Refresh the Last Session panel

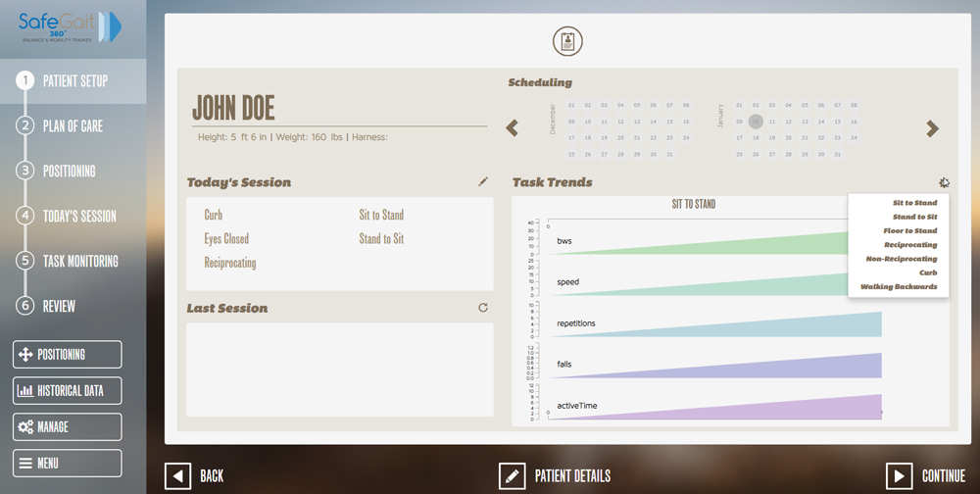click(482, 308)
